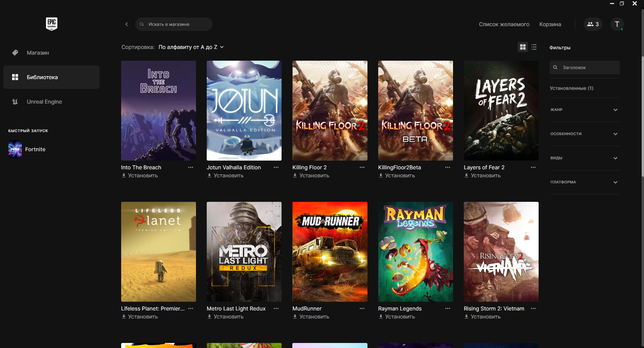The height and width of the screenshot is (348, 644).
Task: Open the friends list icon showing 3
Action: pyautogui.click(x=593, y=24)
